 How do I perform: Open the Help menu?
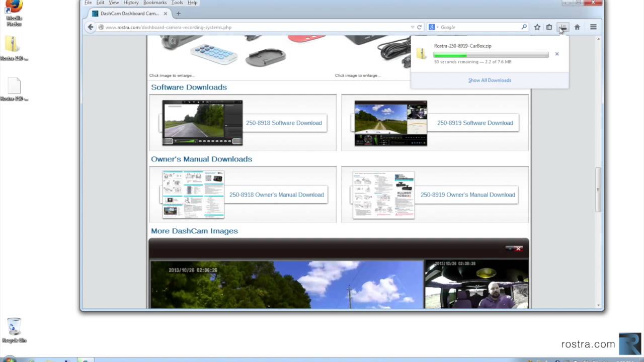tap(192, 3)
